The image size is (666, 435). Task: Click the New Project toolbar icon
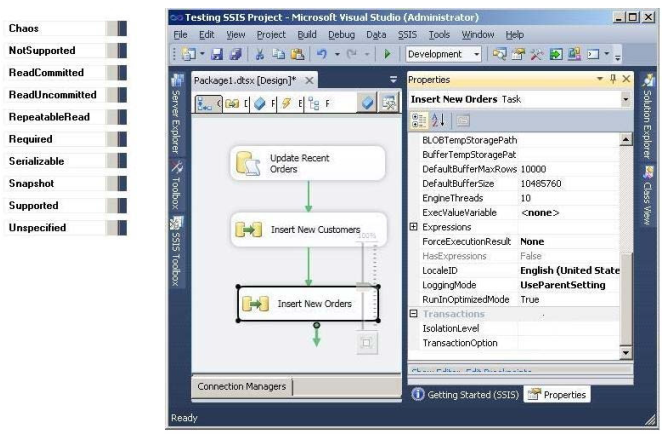pos(189,54)
